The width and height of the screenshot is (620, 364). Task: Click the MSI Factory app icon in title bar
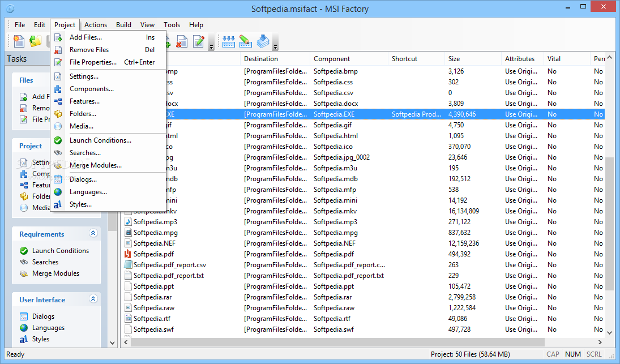tap(10, 8)
